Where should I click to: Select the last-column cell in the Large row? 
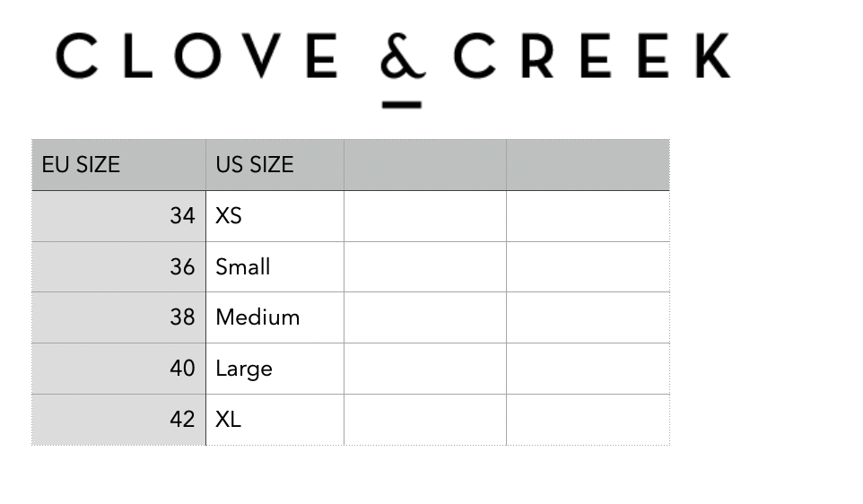click(588, 369)
